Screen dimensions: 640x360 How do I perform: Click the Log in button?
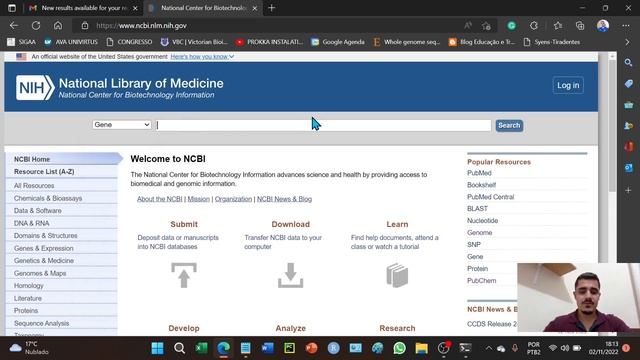pyautogui.click(x=568, y=85)
